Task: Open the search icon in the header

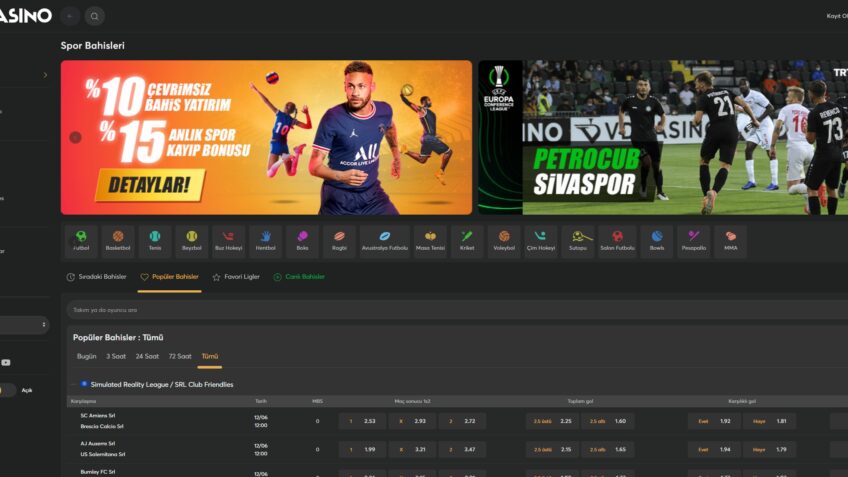Action: tap(94, 16)
